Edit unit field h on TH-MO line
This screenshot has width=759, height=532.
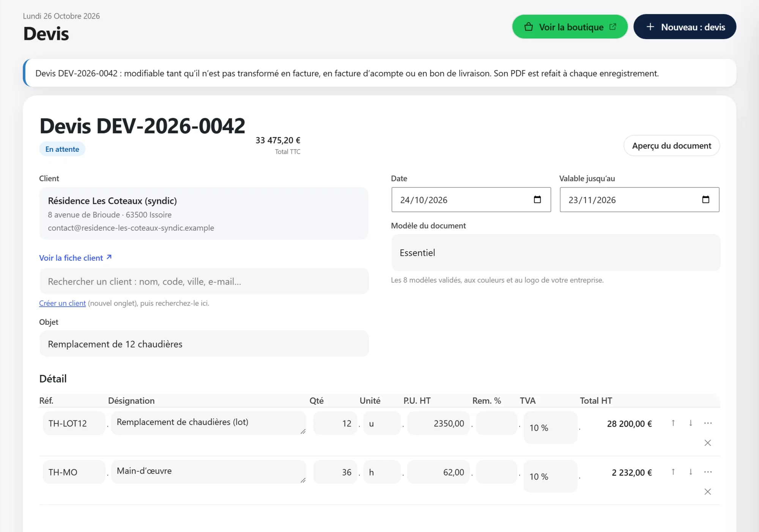point(382,472)
